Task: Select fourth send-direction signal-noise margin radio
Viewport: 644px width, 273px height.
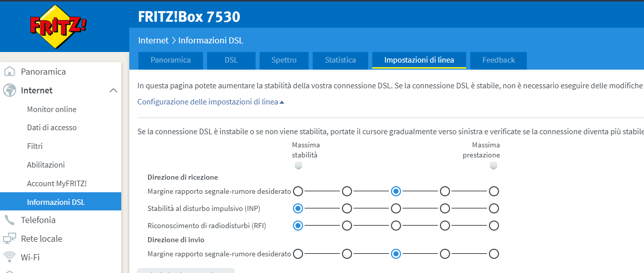Action: tap(445, 254)
